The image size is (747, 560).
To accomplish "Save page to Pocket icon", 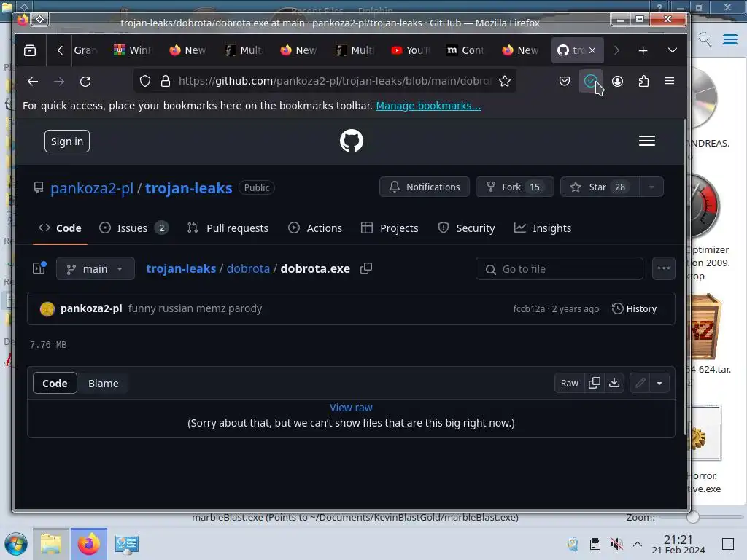I will pyautogui.click(x=565, y=82).
